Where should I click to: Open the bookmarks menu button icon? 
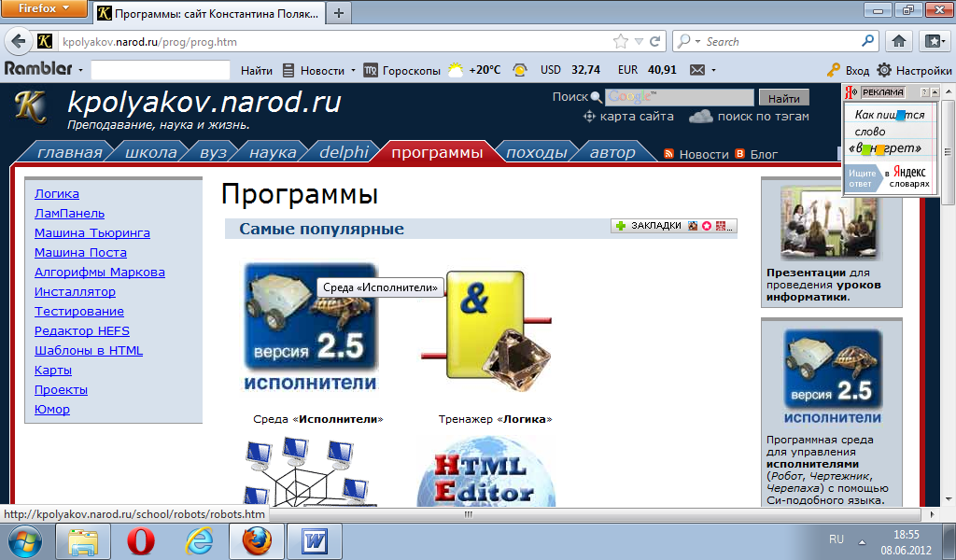(934, 41)
